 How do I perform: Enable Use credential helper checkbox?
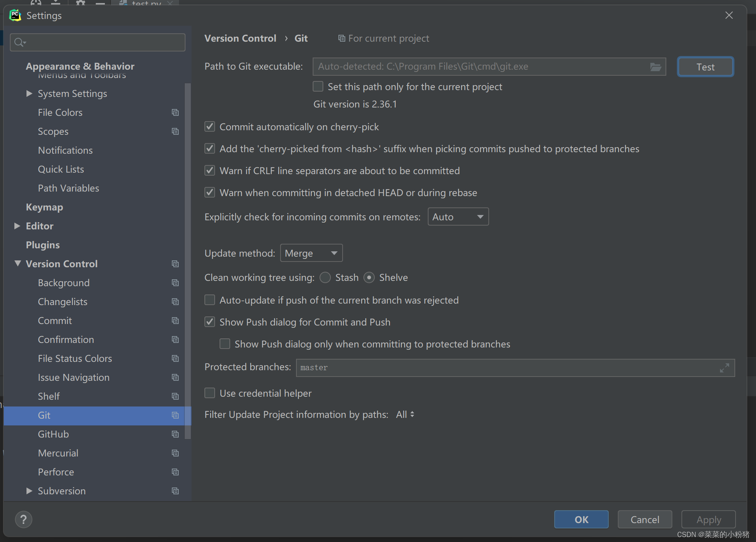click(210, 393)
